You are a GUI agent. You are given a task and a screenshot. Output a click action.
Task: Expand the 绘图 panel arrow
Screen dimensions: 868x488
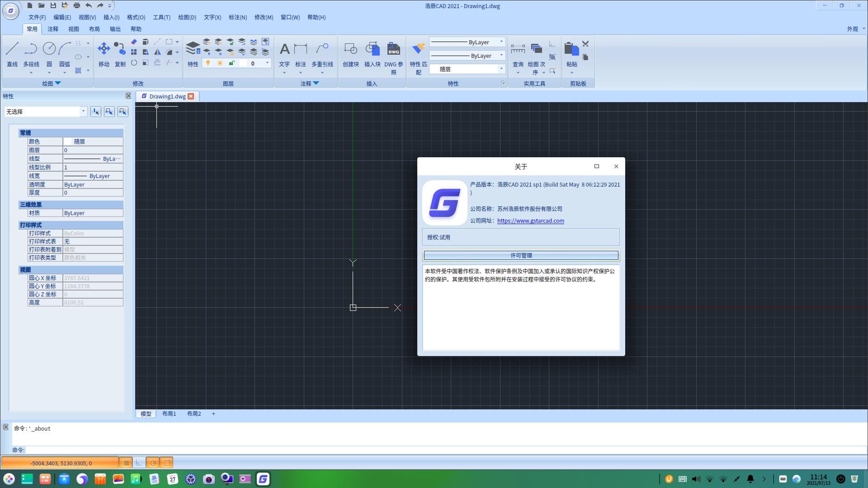tap(58, 83)
